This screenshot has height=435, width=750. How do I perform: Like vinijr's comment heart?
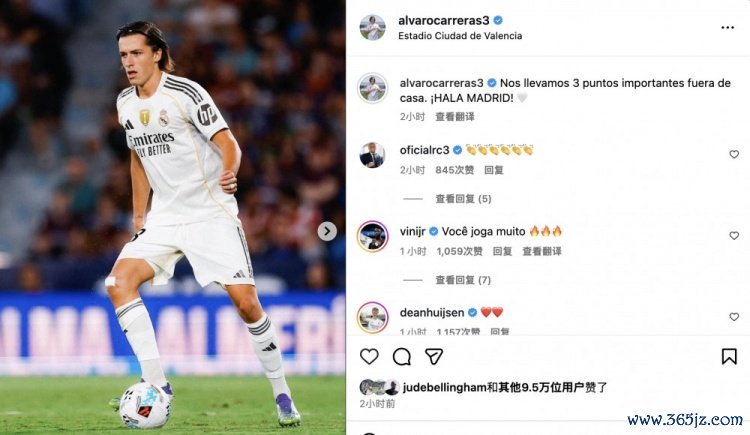tap(734, 235)
